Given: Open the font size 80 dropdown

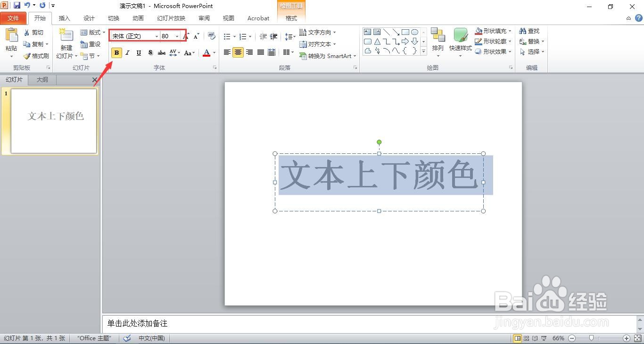Looking at the screenshot, I should tap(177, 36).
